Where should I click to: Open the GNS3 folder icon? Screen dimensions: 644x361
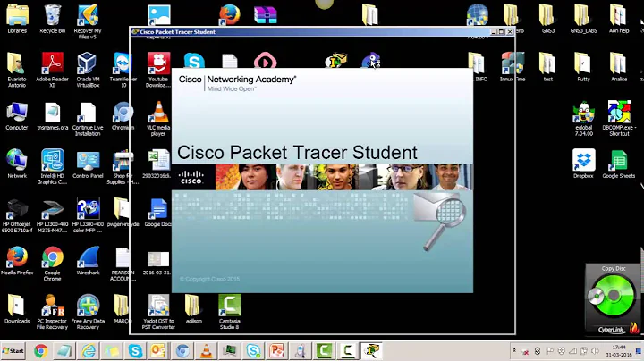click(x=548, y=17)
